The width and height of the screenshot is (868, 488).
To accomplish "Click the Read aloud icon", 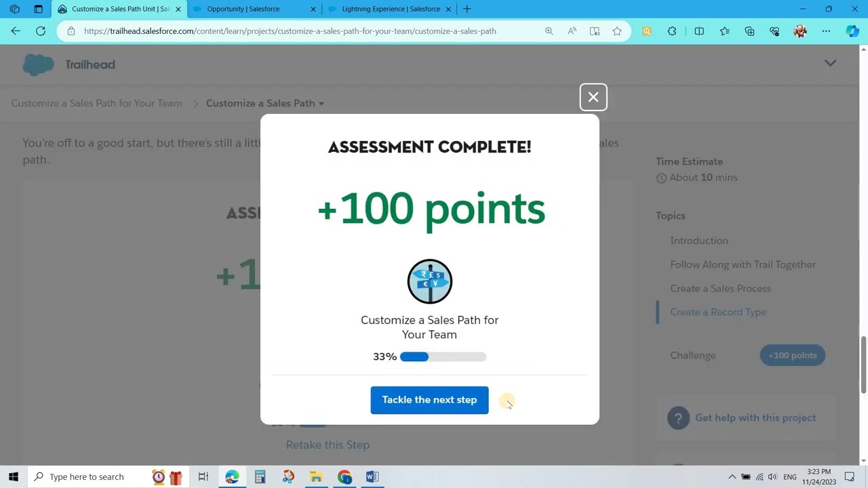I will [x=572, y=31].
